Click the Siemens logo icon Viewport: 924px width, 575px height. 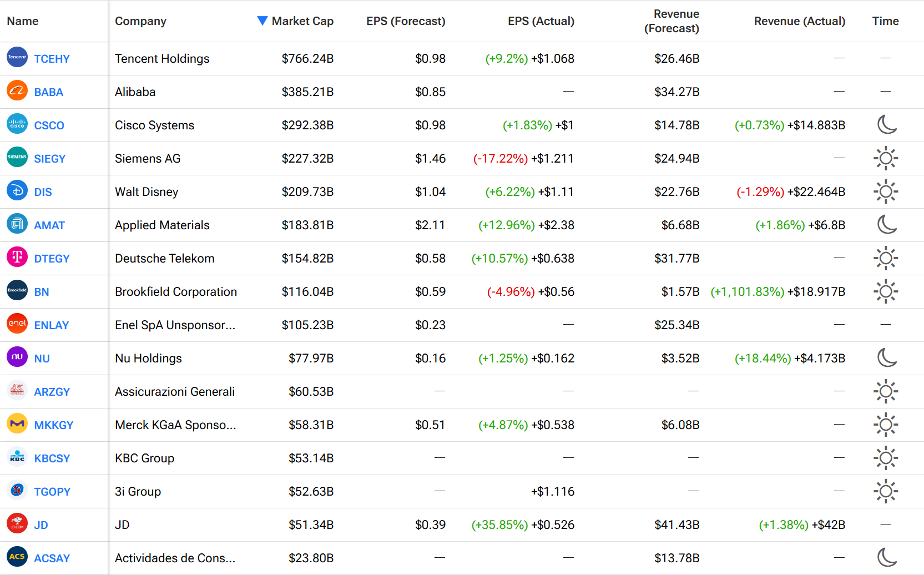[x=17, y=157]
